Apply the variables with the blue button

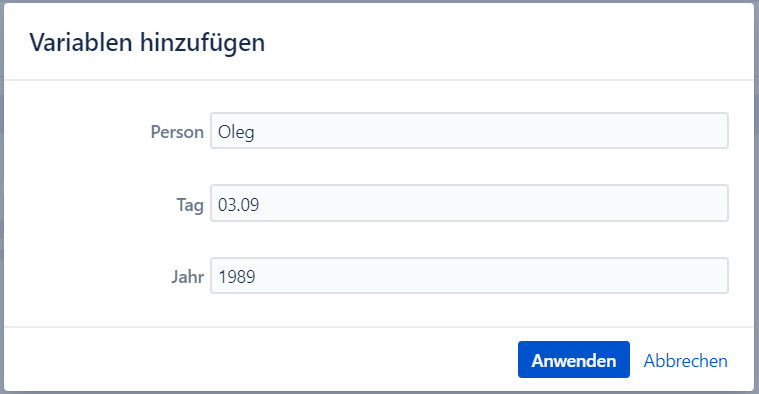tap(574, 360)
